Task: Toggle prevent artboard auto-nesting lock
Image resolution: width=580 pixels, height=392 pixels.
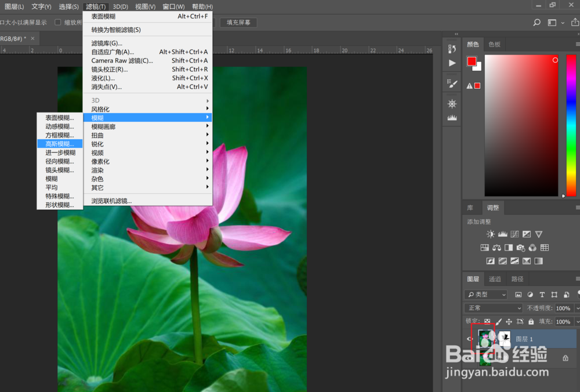Action: click(x=520, y=321)
